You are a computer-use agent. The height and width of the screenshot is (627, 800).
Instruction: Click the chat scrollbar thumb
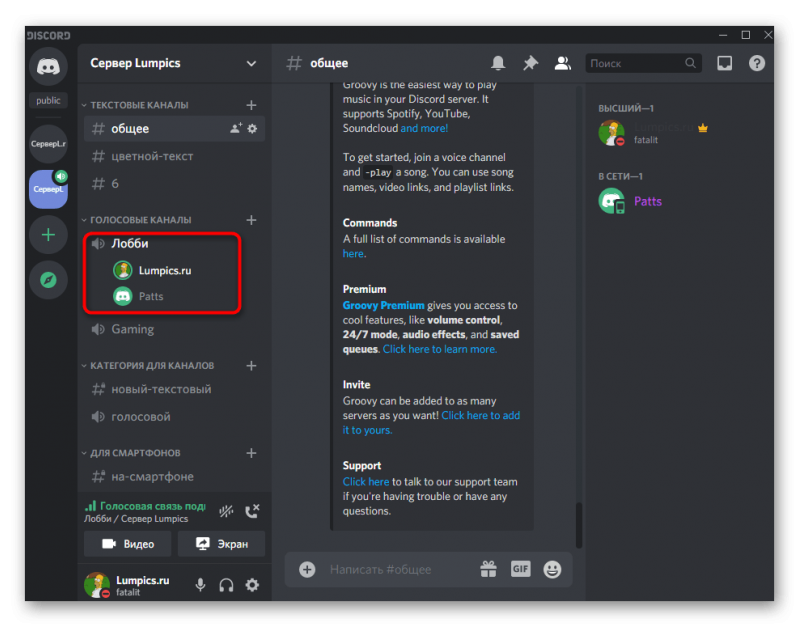pyautogui.click(x=579, y=525)
